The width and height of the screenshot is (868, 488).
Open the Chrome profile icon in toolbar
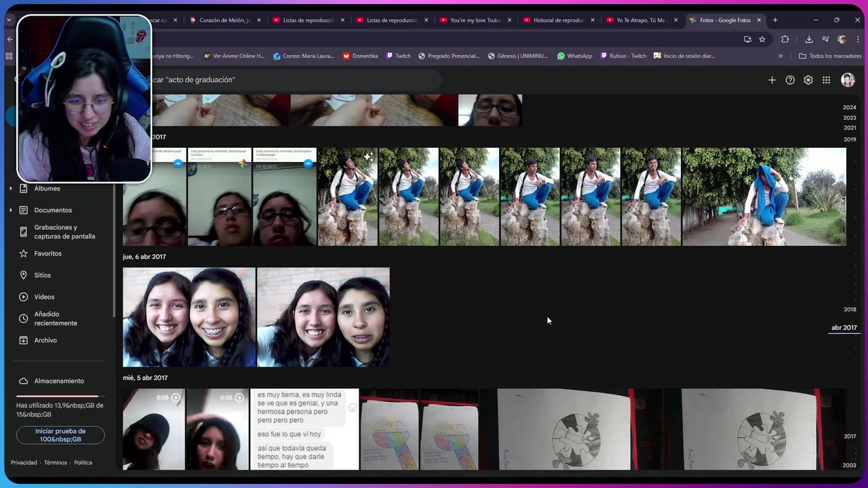coord(842,39)
